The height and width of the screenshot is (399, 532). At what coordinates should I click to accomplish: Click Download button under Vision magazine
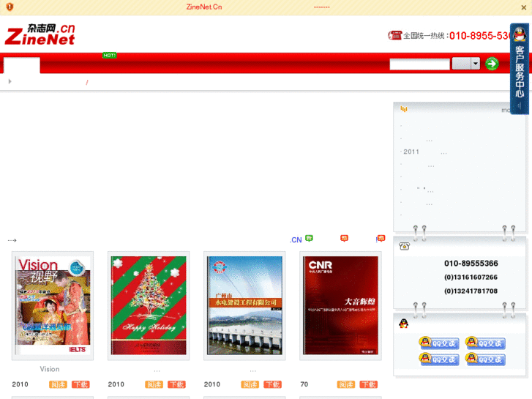(x=80, y=384)
